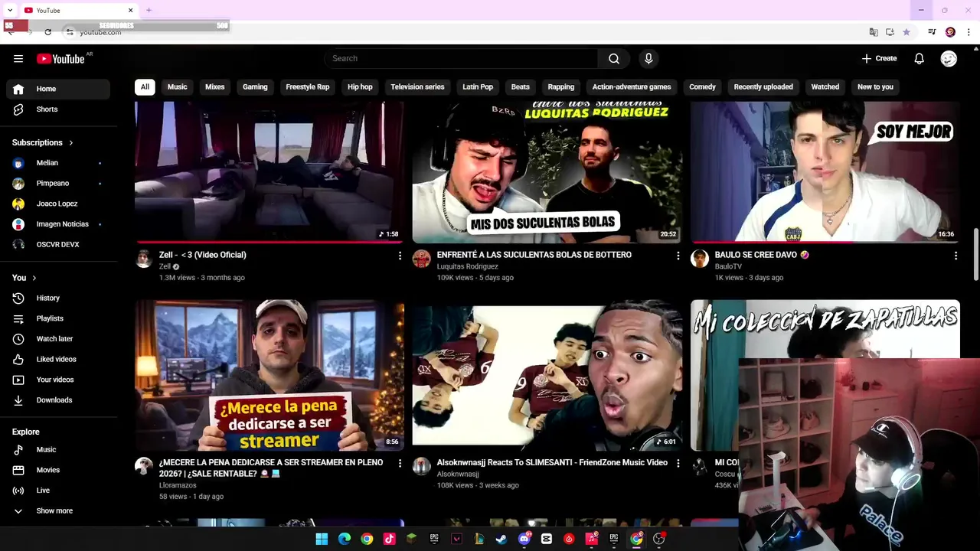Open options for ¿MECERE LA PENA DEDICARSE video

[400, 463]
